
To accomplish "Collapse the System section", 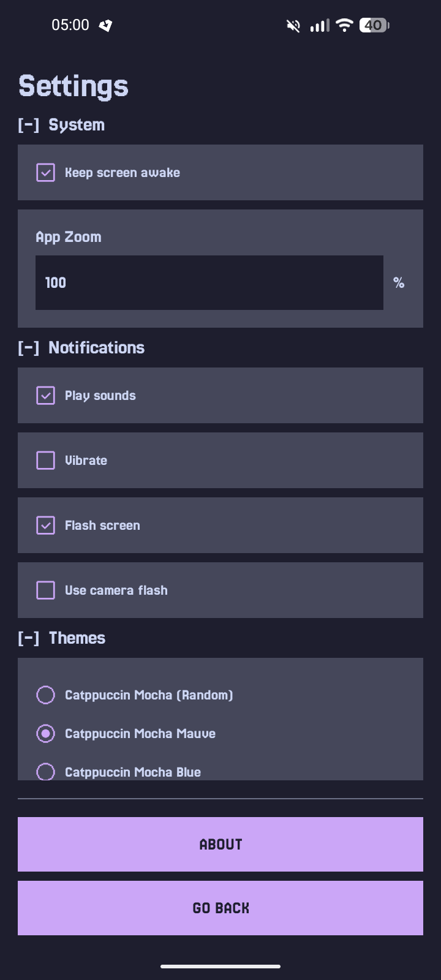I will tap(29, 125).
